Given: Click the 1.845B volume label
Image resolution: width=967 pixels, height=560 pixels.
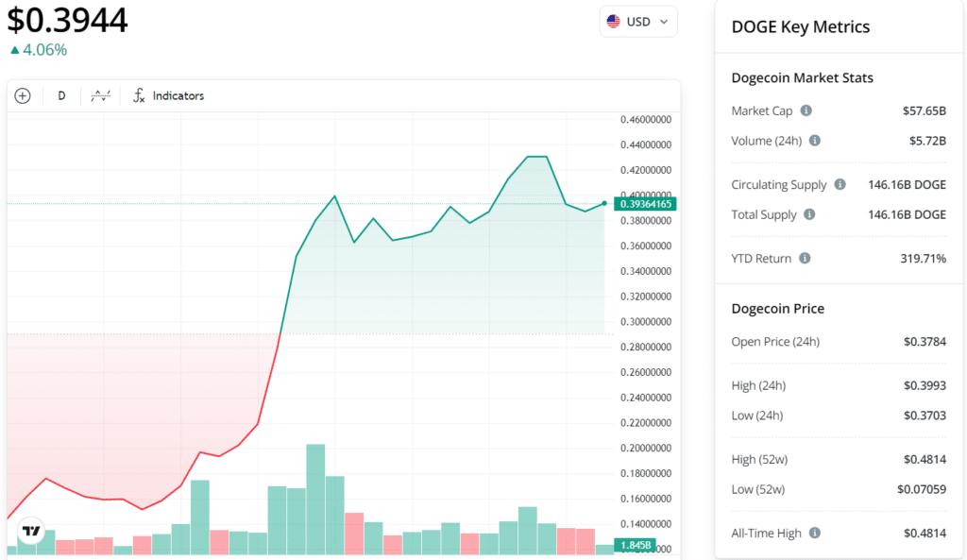Looking at the screenshot, I should point(635,545).
